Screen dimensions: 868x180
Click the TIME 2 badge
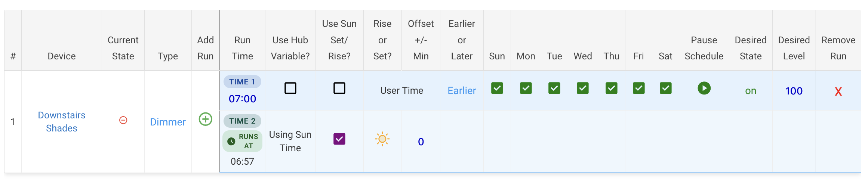[242, 121]
